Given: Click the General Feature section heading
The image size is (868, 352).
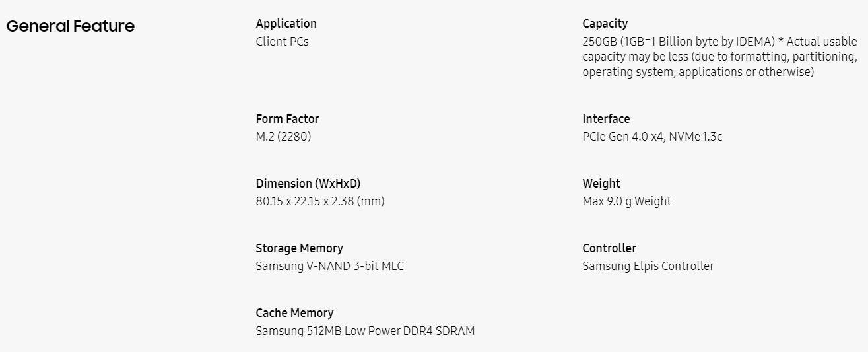Looking at the screenshot, I should tap(70, 26).
